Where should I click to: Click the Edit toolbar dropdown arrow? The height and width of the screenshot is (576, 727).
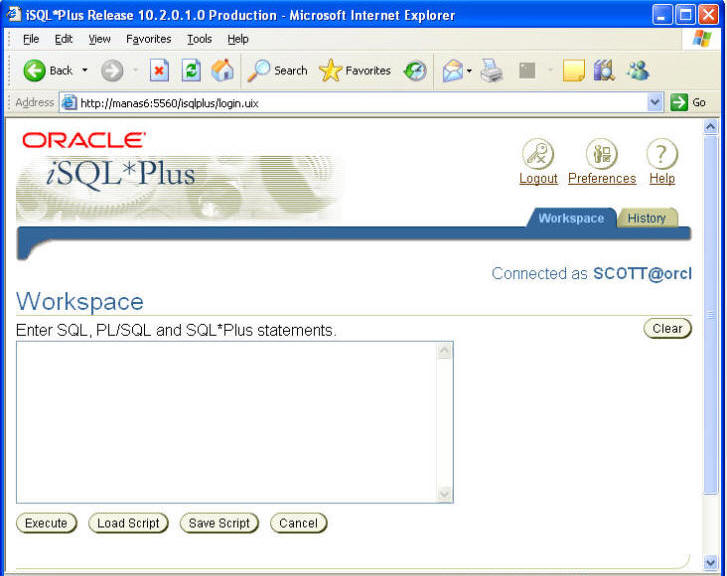click(x=550, y=70)
